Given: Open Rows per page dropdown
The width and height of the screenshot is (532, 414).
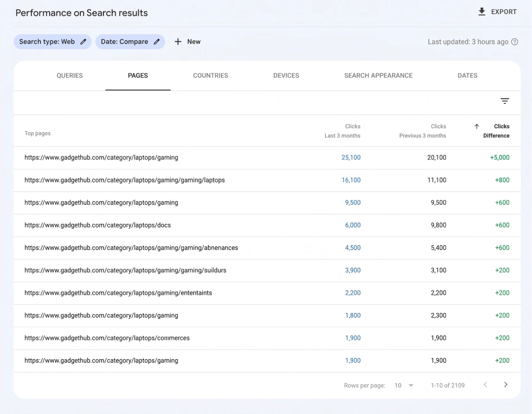Looking at the screenshot, I should coord(404,385).
